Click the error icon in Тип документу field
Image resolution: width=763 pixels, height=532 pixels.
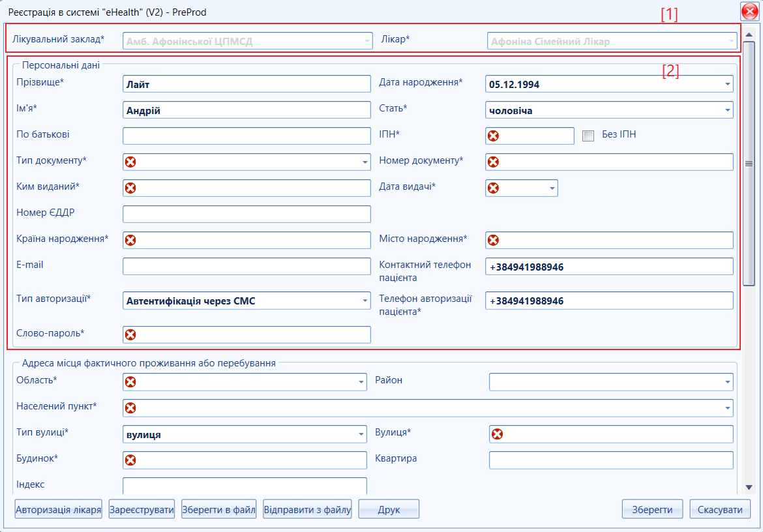click(130, 162)
